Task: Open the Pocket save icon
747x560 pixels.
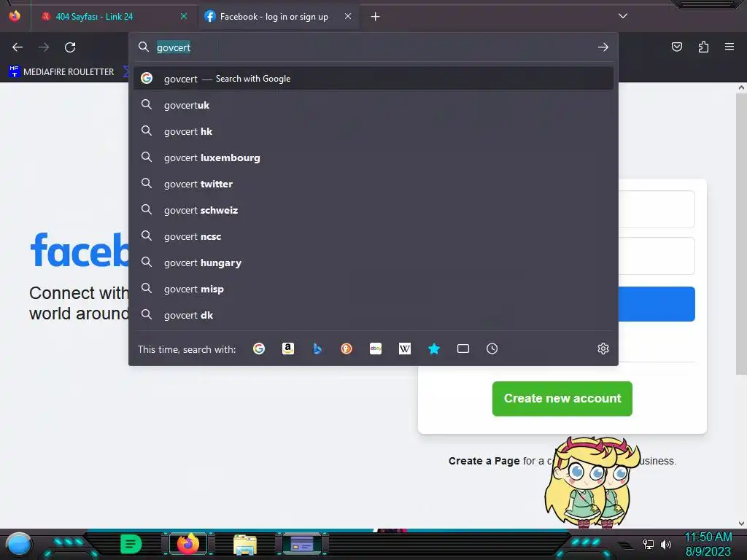Action: point(676,47)
